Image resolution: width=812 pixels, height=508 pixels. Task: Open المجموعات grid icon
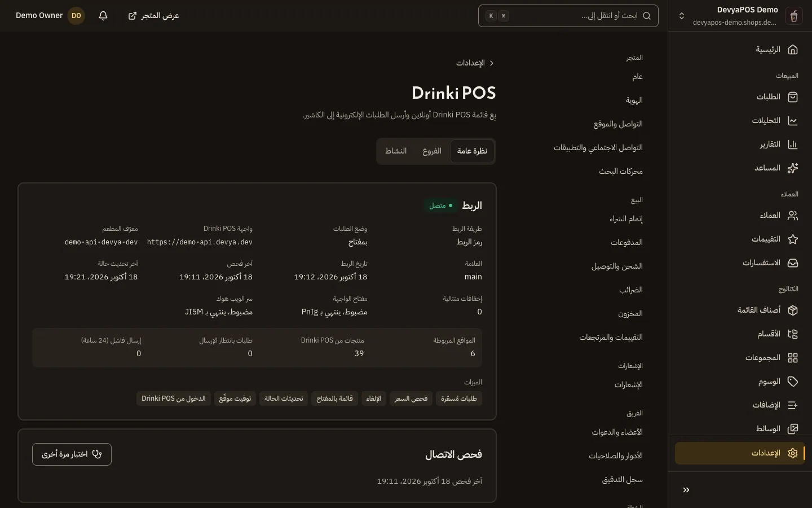pos(792,358)
